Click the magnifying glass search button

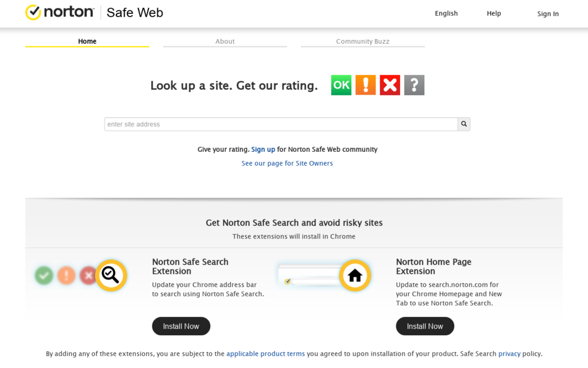pyautogui.click(x=464, y=124)
